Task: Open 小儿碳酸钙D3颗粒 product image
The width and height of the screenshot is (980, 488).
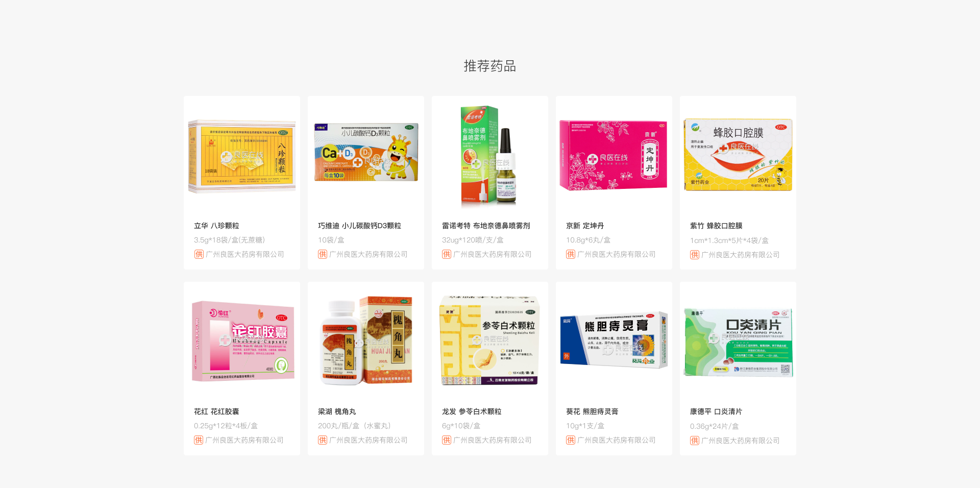Action: pos(366,152)
